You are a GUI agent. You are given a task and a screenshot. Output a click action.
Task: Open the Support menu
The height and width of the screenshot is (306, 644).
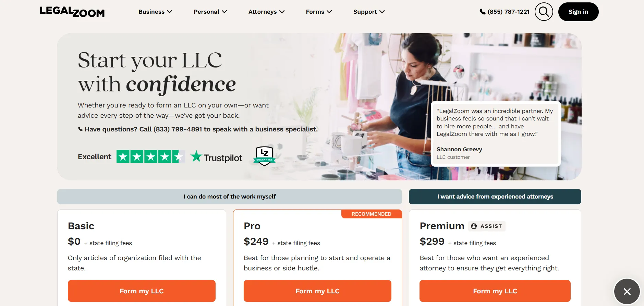(369, 12)
